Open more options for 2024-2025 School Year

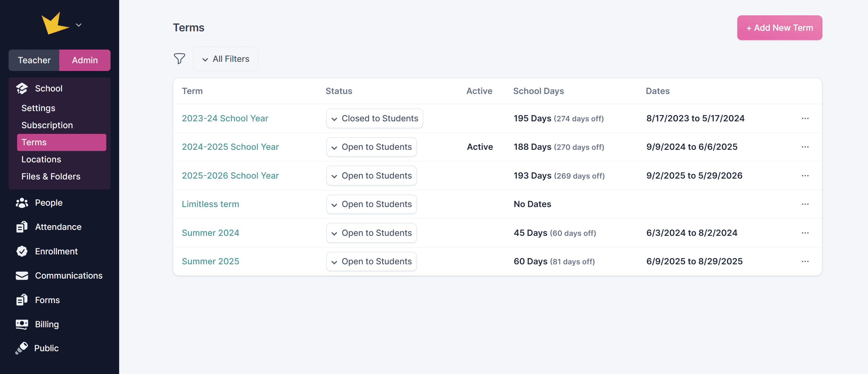click(805, 147)
